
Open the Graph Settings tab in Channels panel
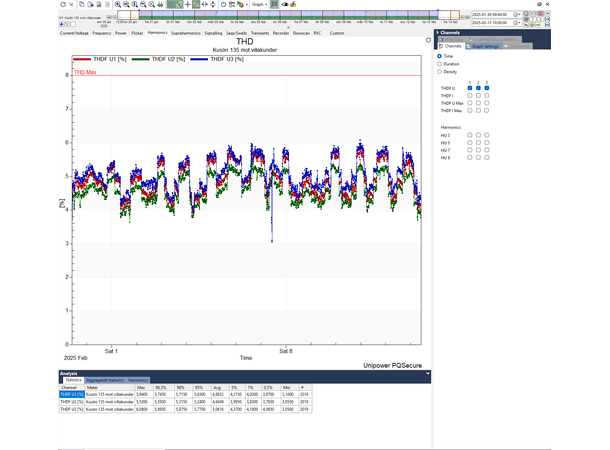[482, 46]
